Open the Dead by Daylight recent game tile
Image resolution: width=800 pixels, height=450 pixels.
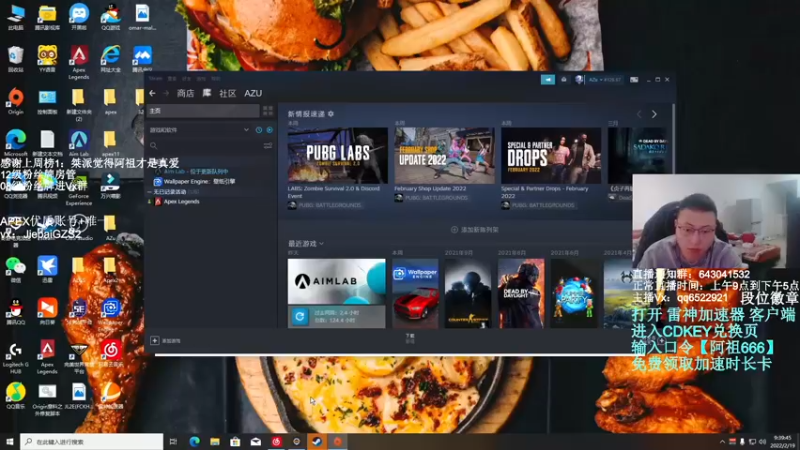(x=521, y=293)
